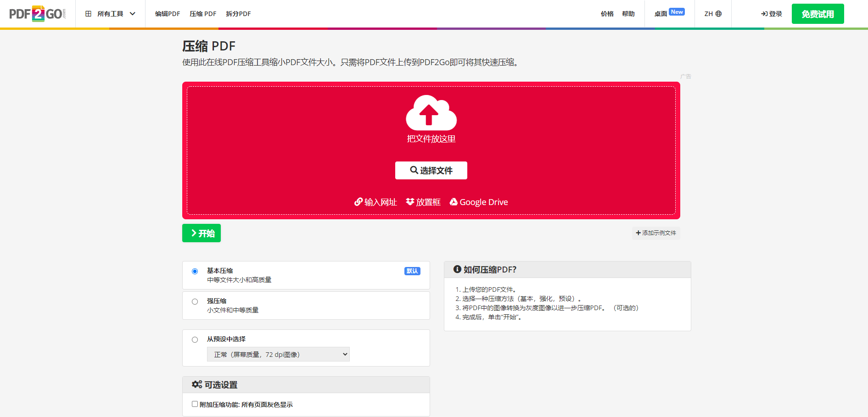
Task: Click the login arrow icon near 登录
Action: [764, 13]
